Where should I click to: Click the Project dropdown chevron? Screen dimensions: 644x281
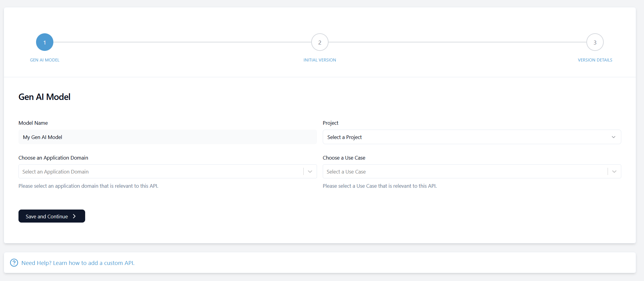(614, 137)
